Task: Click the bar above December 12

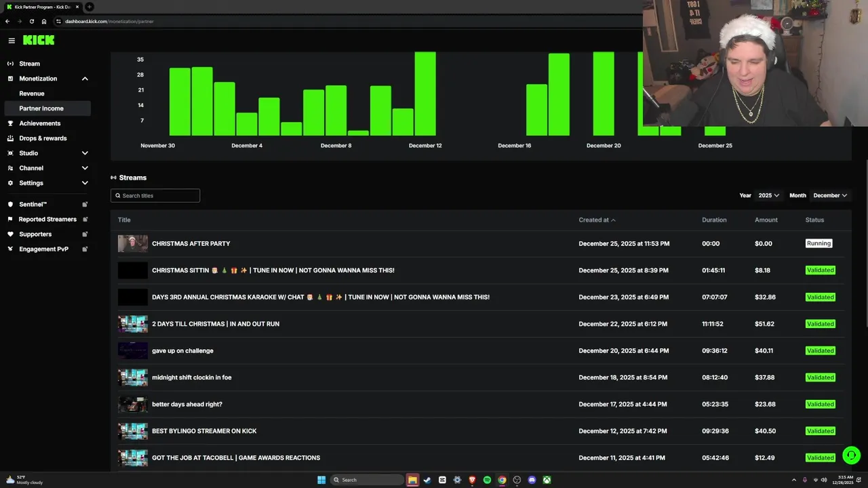Action: click(x=425, y=94)
